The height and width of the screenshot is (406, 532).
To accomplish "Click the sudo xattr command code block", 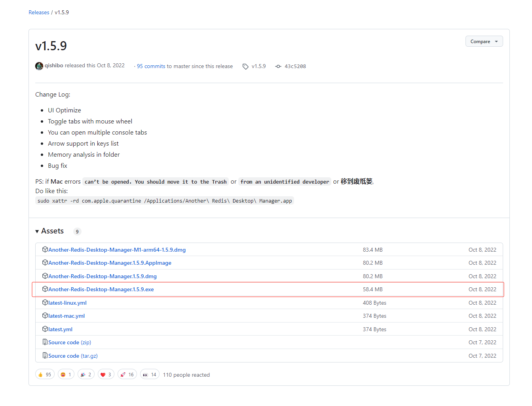I will tap(165, 201).
